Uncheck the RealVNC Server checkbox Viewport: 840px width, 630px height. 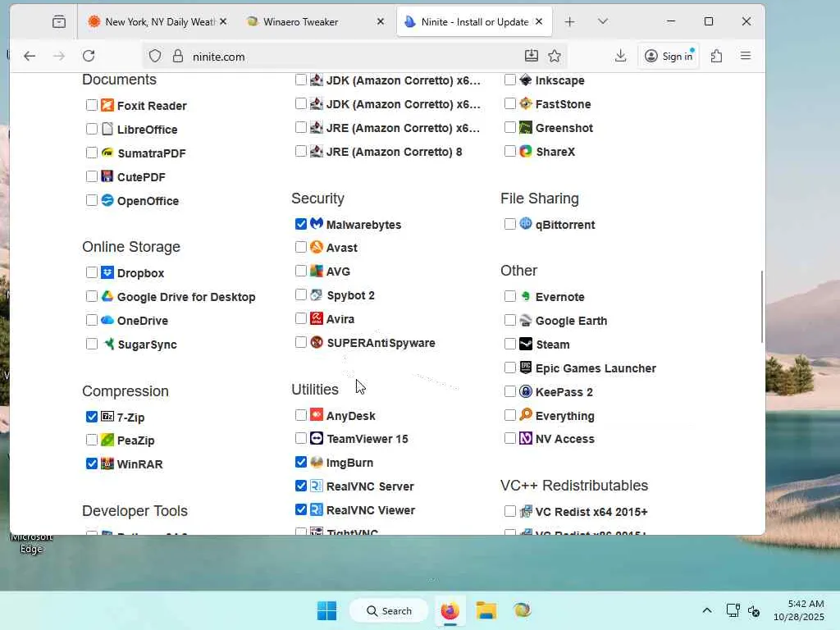point(300,486)
